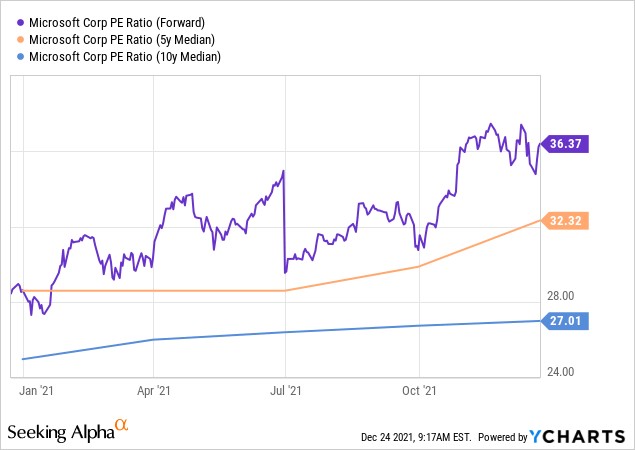This screenshot has width=635, height=450.
Task: Click the Jul '21 axis label
Action: (286, 391)
